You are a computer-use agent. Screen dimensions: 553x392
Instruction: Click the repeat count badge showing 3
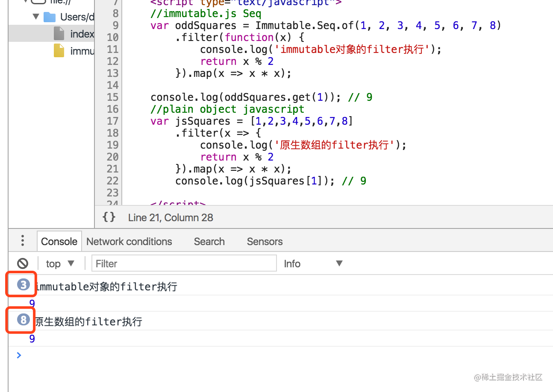pos(23,285)
